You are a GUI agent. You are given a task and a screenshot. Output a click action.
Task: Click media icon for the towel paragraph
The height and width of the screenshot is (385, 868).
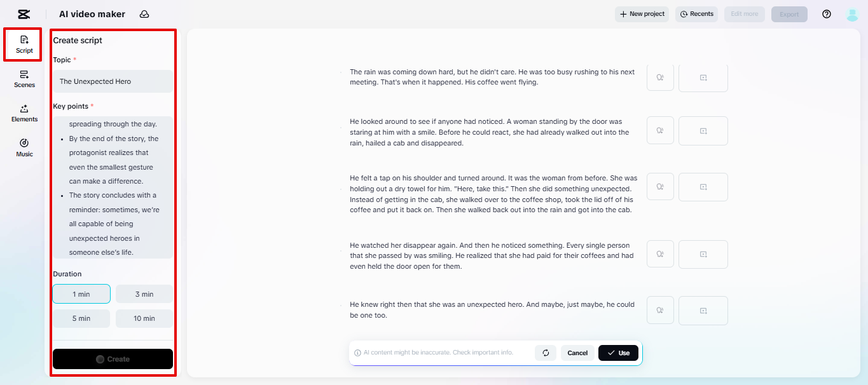click(x=703, y=187)
